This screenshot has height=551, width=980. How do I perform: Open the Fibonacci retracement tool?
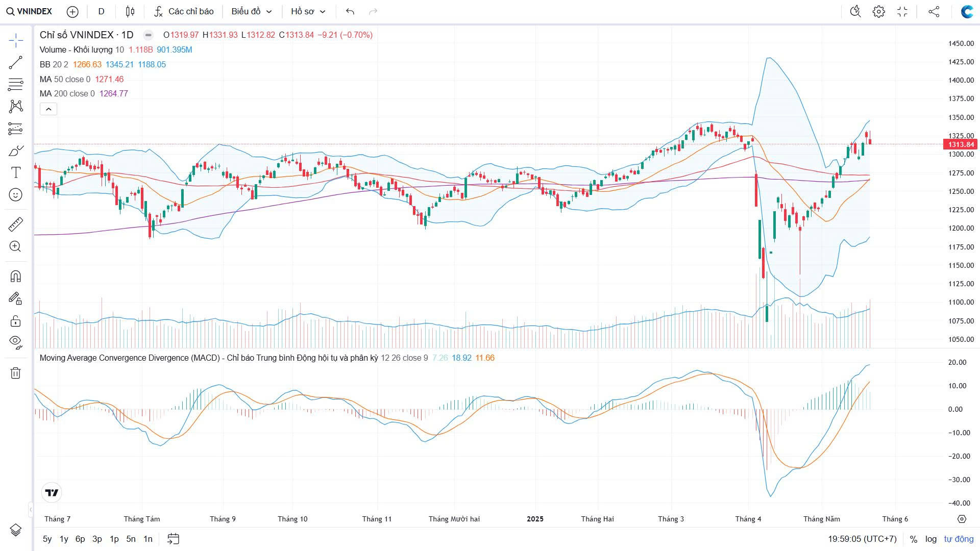tap(15, 84)
